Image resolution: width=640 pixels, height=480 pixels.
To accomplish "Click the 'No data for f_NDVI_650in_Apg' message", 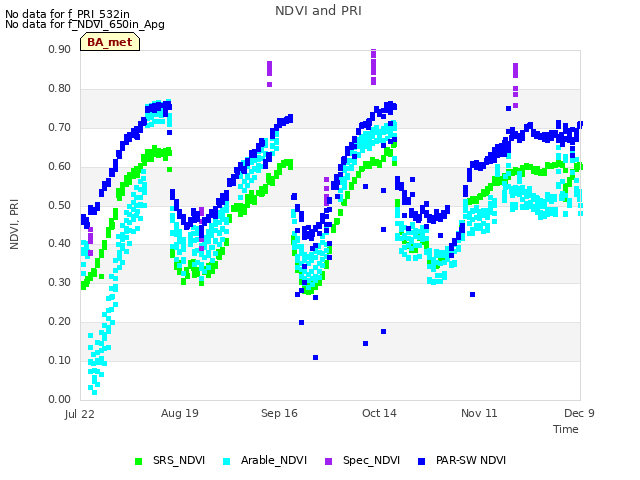I will point(85,24).
